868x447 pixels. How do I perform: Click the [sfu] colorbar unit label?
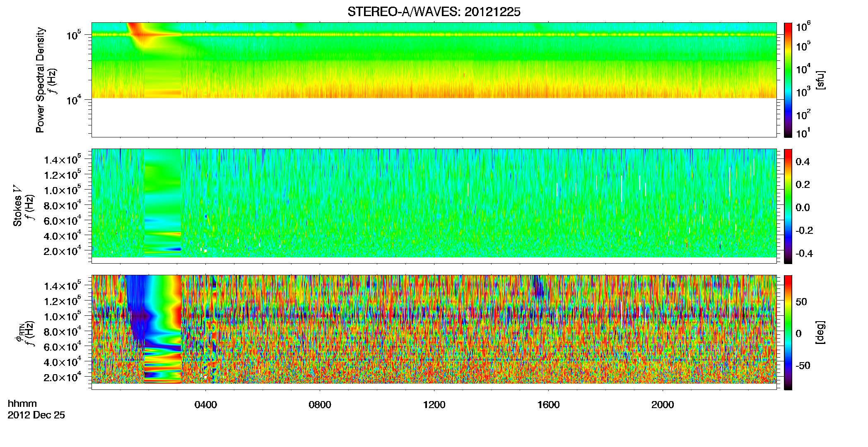[820, 80]
